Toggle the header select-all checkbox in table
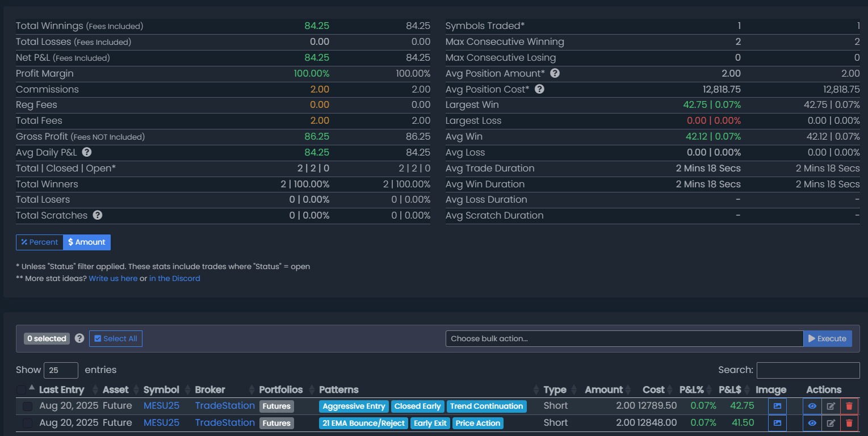 21,389
